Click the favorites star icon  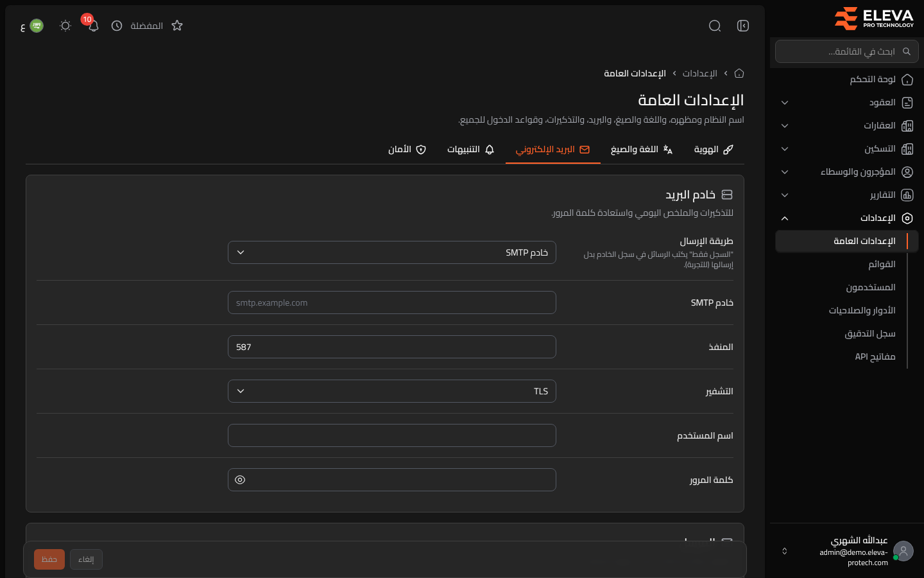(x=177, y=26)
